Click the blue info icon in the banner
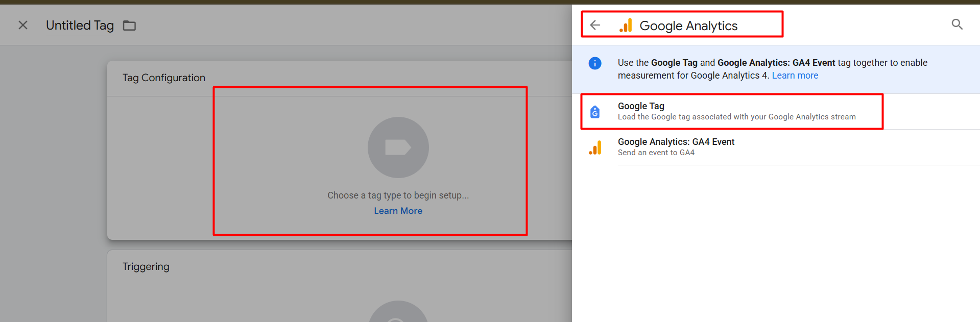980x322 pixels. click(595, 63)
